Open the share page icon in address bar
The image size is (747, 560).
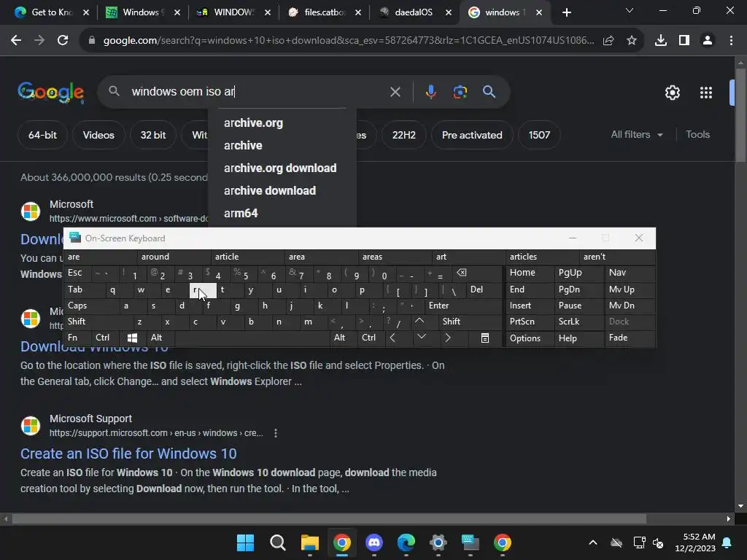click(608, 41)
